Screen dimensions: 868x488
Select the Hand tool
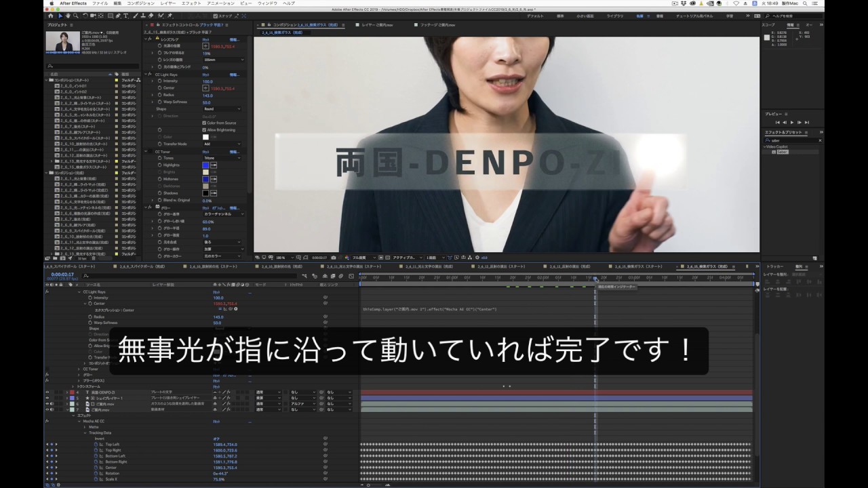(x=68, y=16)
